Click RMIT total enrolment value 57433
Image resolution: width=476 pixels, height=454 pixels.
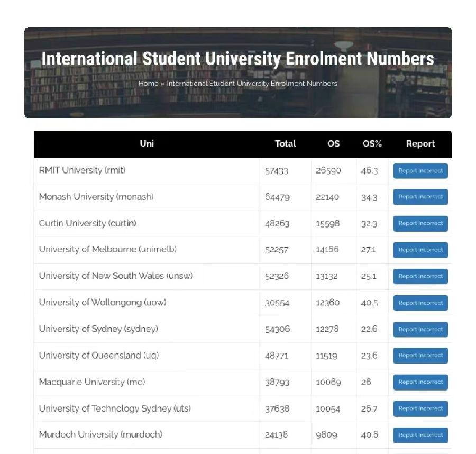coord(277,171)
